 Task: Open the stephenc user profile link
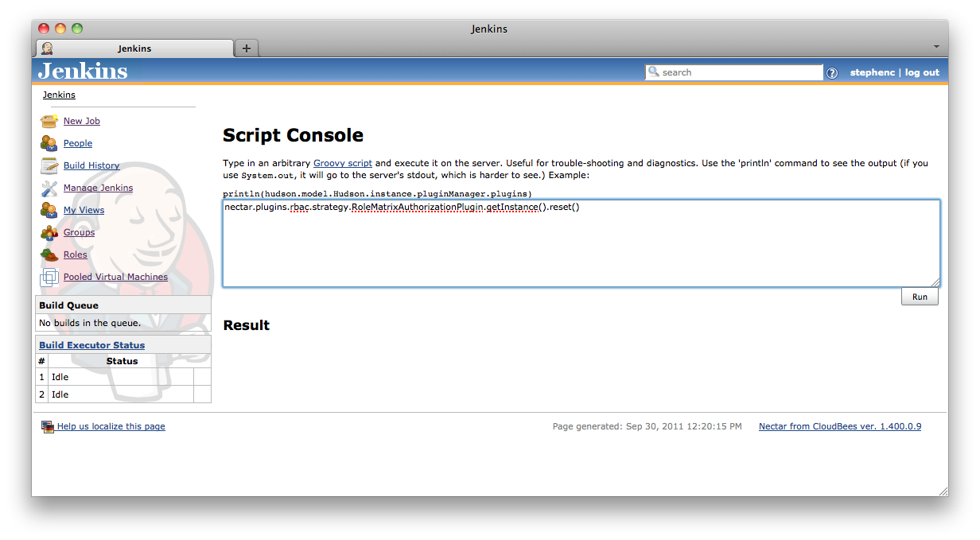coord(872,72)
